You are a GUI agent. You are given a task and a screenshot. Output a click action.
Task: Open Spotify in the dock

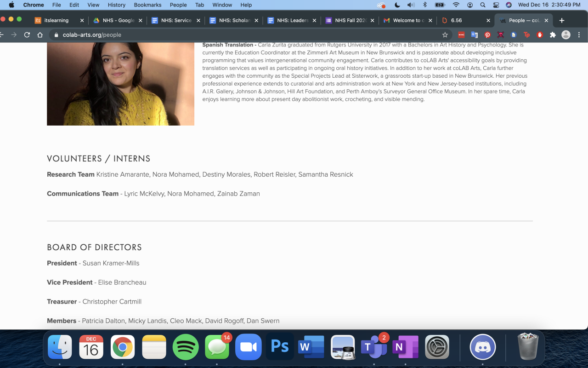(x=186, y=346)
